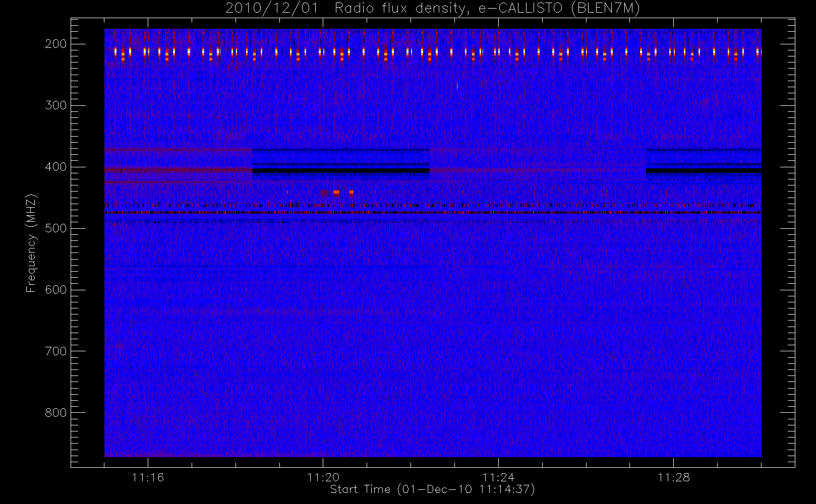Click the 11:28 time tick label
Image resolution: width=816 pixels, height=504 pixels.
(x=673, y=477)
